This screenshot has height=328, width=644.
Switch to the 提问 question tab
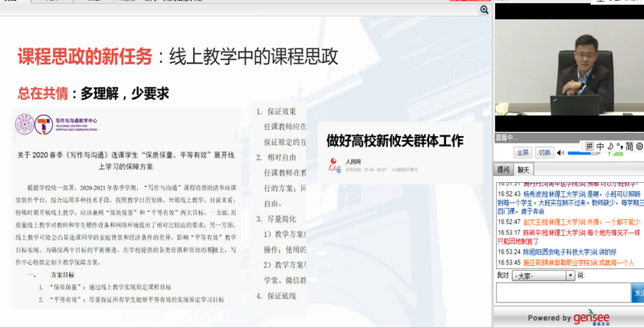(x=503, y=169)
